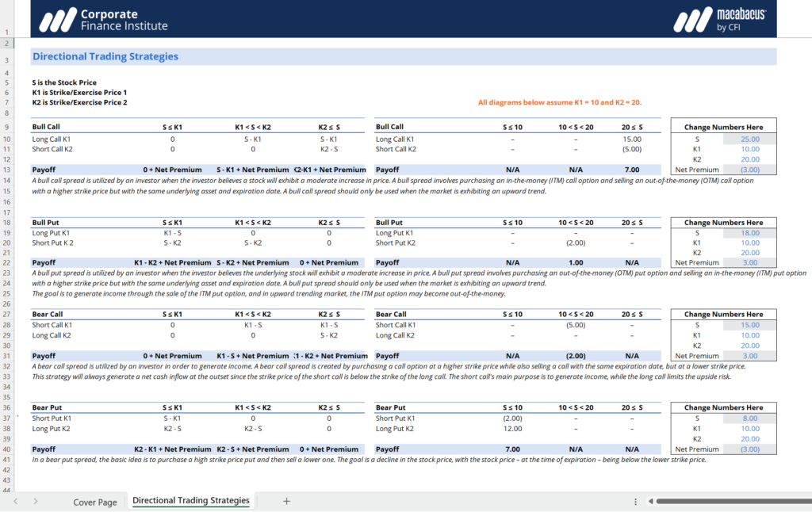Click the horizontal scrollbar at the bottom
Screen dimensions: 812x512
click(x=730, y=501)
